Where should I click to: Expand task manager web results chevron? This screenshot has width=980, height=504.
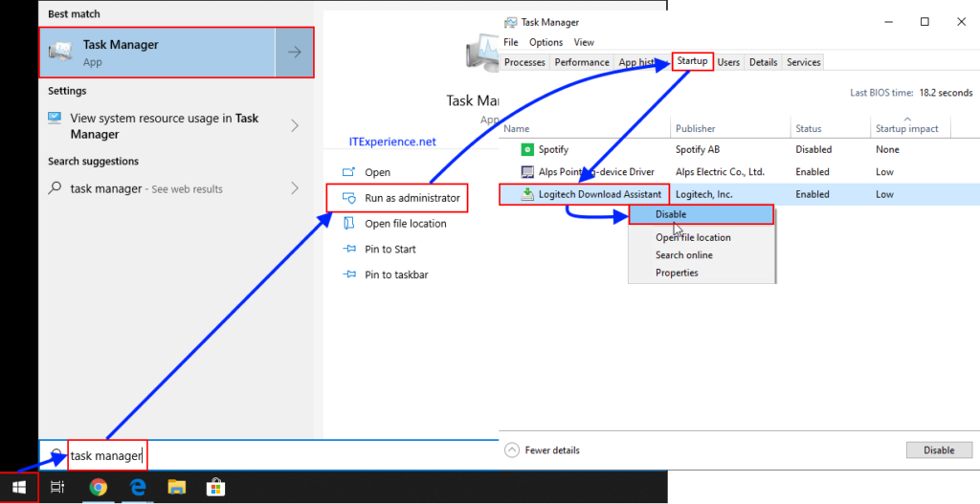coord(295,188)
